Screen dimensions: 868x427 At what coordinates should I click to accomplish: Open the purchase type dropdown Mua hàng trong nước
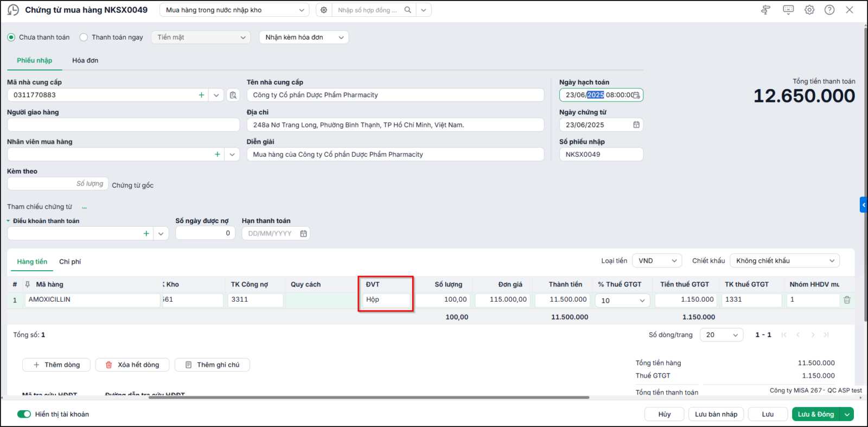234,10
